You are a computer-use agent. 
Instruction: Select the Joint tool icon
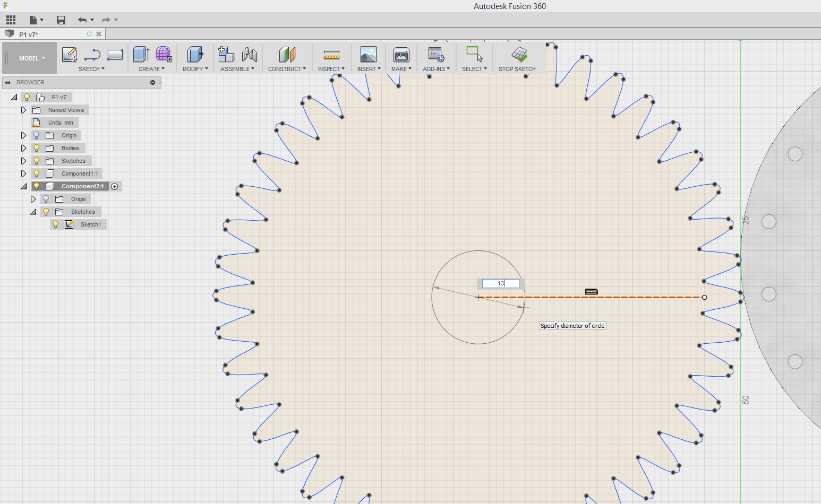250,54
